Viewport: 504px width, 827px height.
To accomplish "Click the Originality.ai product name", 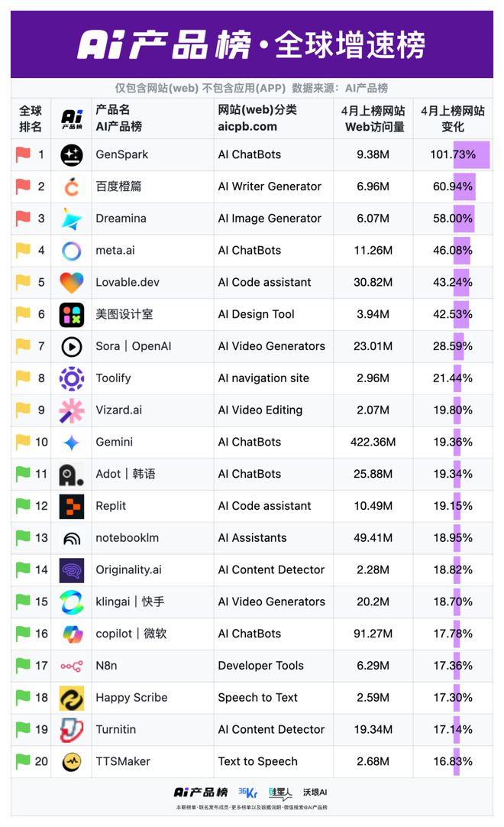I will 128,569.
